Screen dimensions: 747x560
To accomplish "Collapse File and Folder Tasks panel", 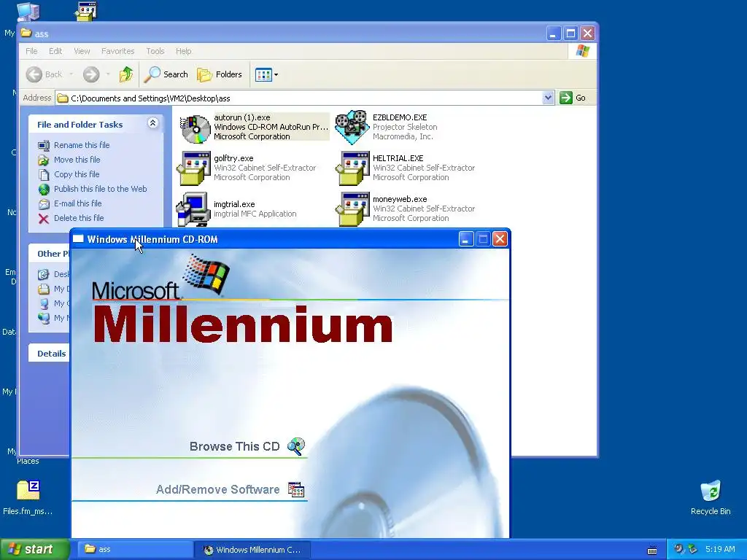I will (x=153, y=123).
